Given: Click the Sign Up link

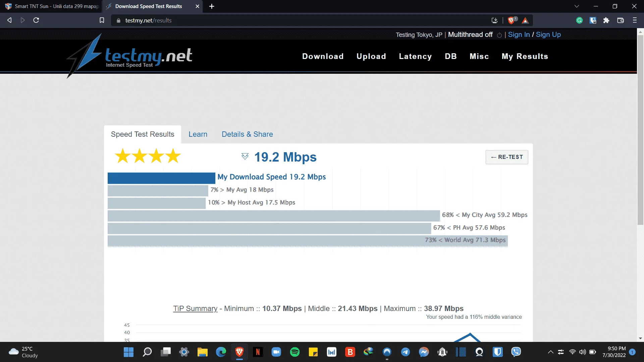Looking at the screenshot, I should 548,35.
